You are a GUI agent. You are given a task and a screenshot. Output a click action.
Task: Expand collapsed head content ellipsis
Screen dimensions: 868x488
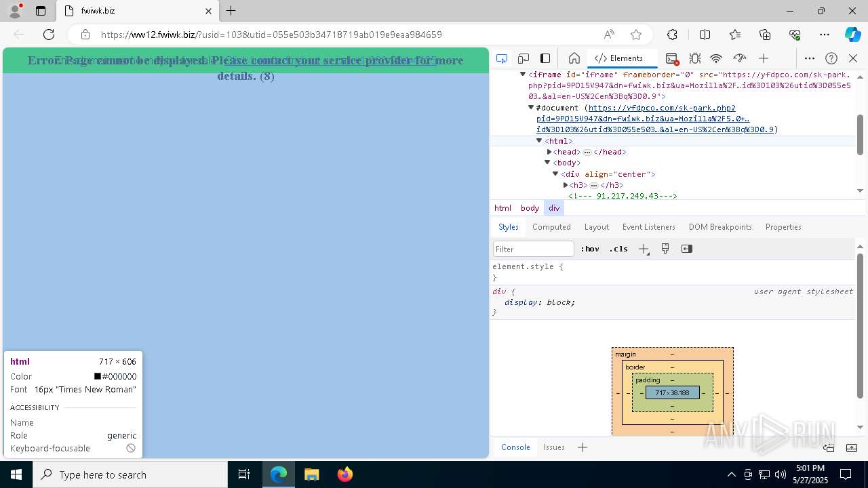pos(587,152)
